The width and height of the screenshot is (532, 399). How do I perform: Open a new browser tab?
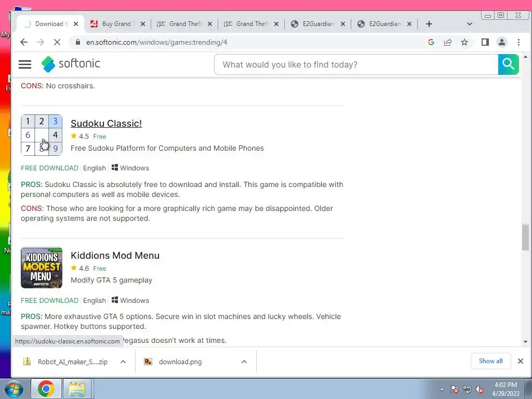(x=429, y=24)
